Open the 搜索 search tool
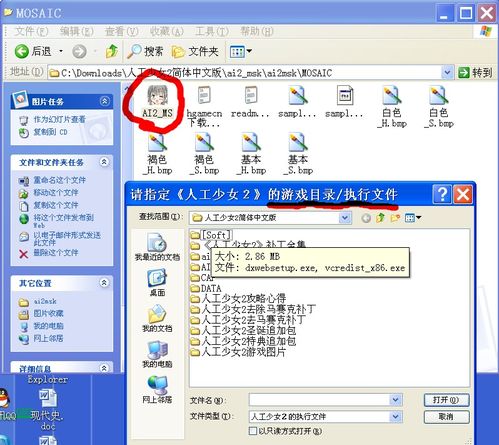 [x=146, y=51]
